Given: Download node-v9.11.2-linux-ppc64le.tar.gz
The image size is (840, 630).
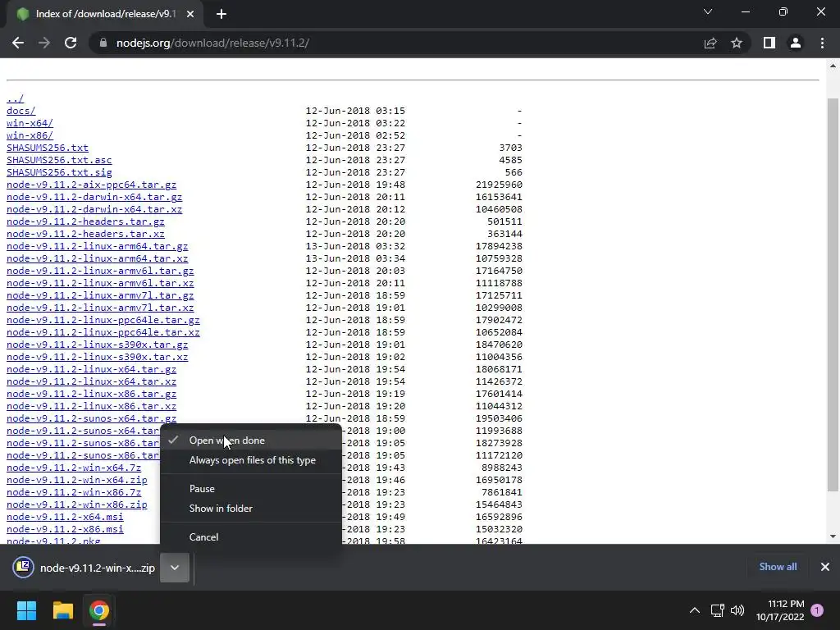Looking at the screenshot, I should coord(103,321).
